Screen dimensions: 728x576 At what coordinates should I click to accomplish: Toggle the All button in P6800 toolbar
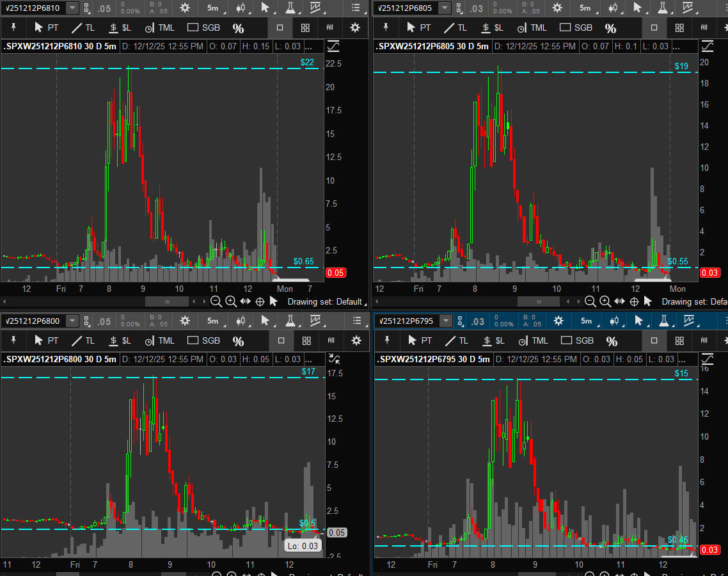(331, 340)
